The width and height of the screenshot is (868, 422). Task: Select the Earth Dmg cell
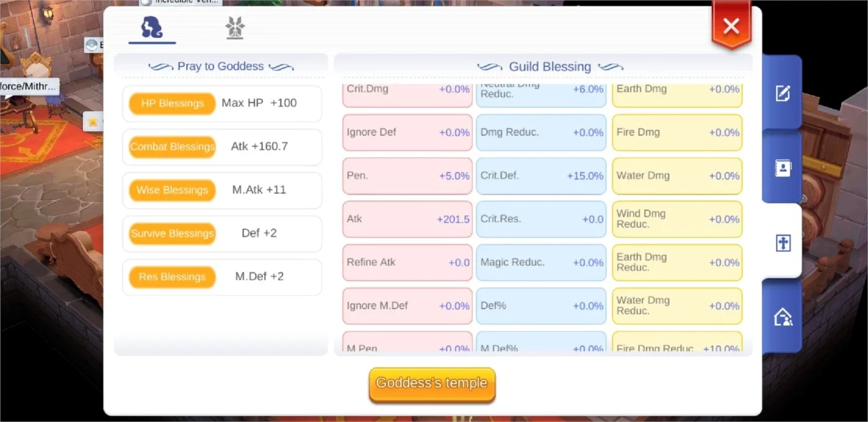[x=677, y=95]
